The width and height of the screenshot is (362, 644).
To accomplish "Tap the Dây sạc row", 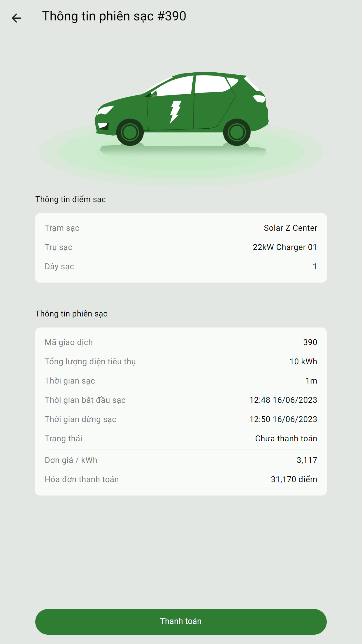I will click(181, 267).
